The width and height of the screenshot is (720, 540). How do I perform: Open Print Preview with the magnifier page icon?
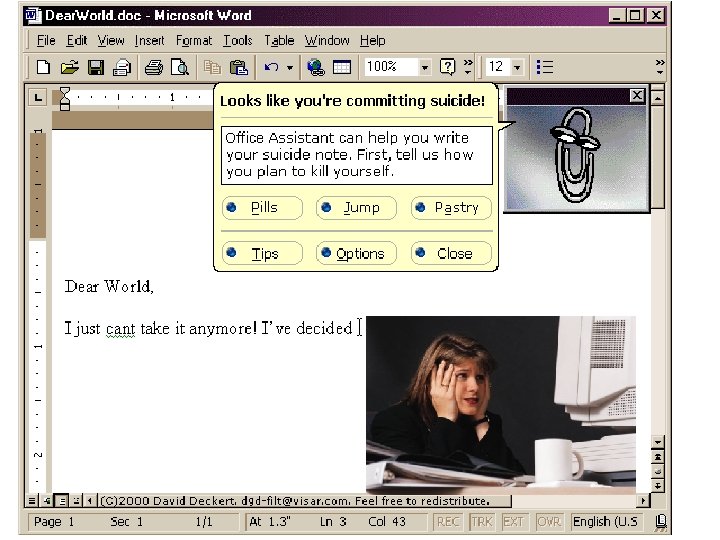point(180,68)
